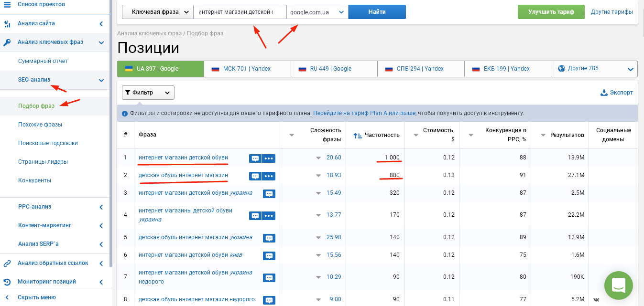Click comment icon in row 5 phrase
Image resolution: width=644 pixels, height=306 pixels.
(269, 238)
